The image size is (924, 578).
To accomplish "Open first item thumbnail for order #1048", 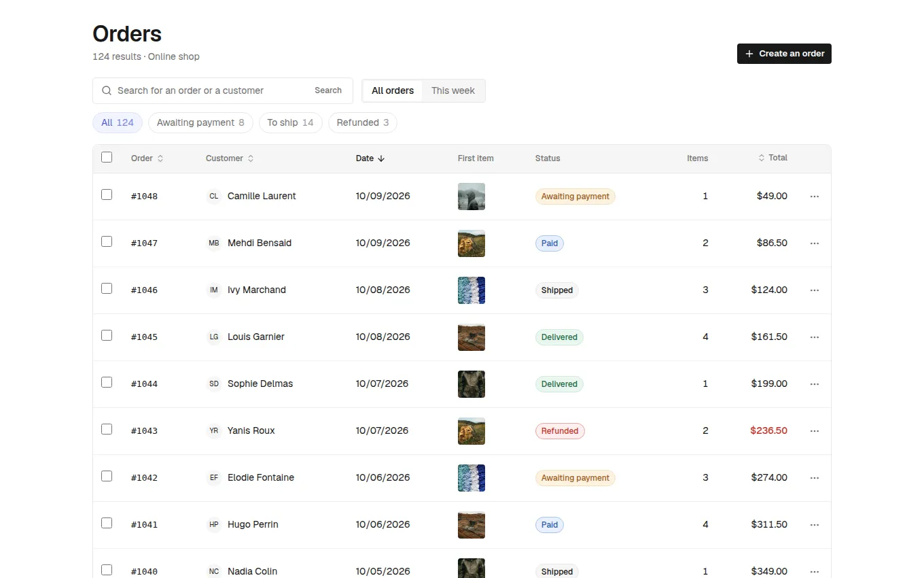I will point(472,197).
